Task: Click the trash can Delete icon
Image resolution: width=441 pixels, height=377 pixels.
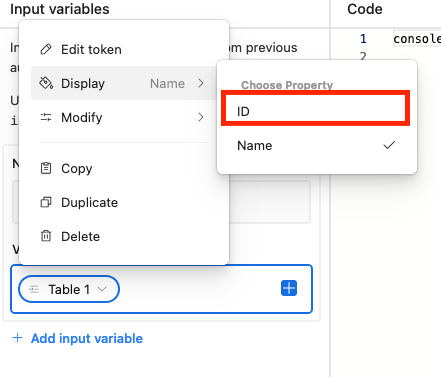Action: point(46,236)
